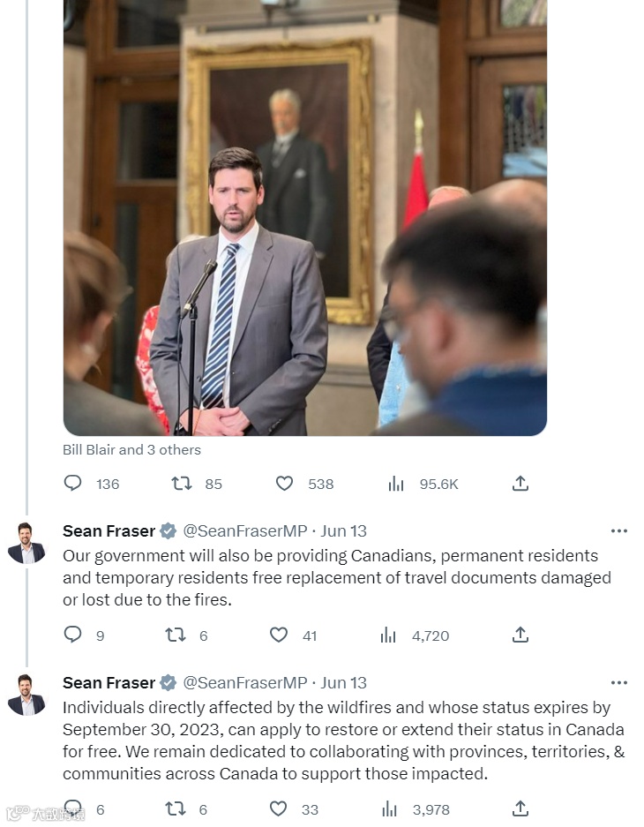Like the tweet with 41 likes
The image size is (644, 827).
[279, 635]
